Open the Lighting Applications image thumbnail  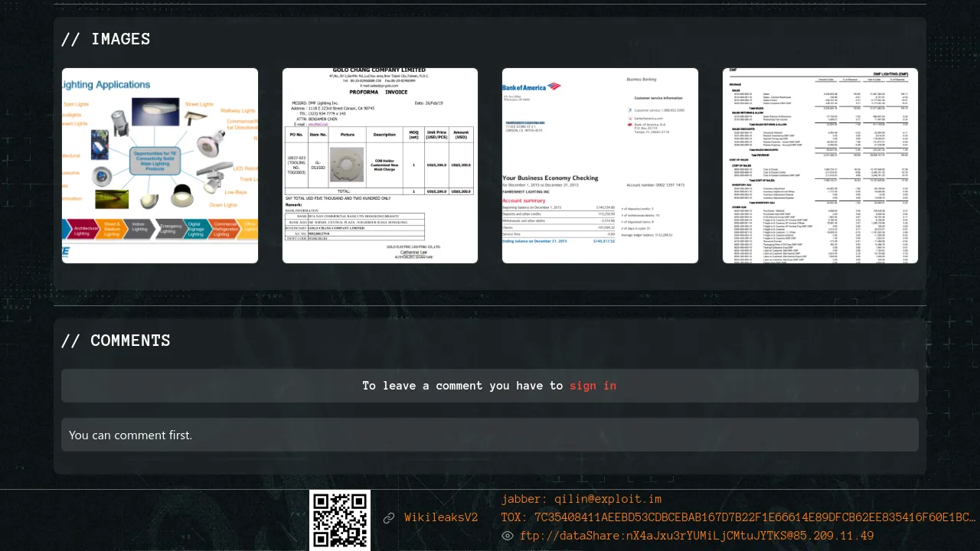point(160,165)
